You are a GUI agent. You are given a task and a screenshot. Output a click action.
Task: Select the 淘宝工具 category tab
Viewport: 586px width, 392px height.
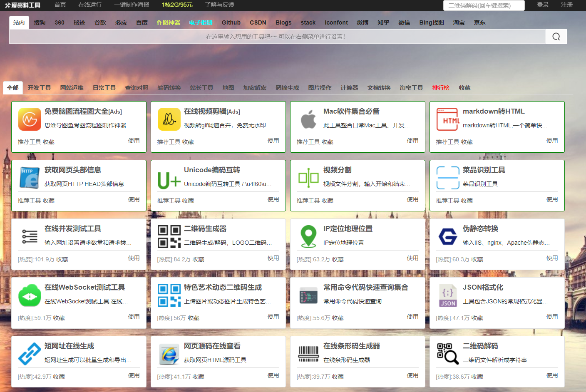pyautogui.click(x=411, y=88)
